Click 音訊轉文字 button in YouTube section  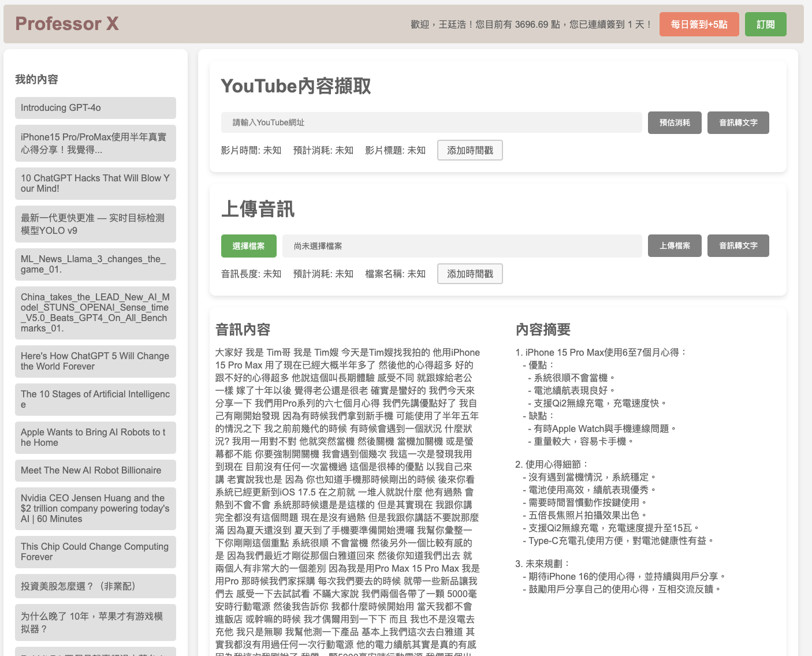(x=737, y=122)
